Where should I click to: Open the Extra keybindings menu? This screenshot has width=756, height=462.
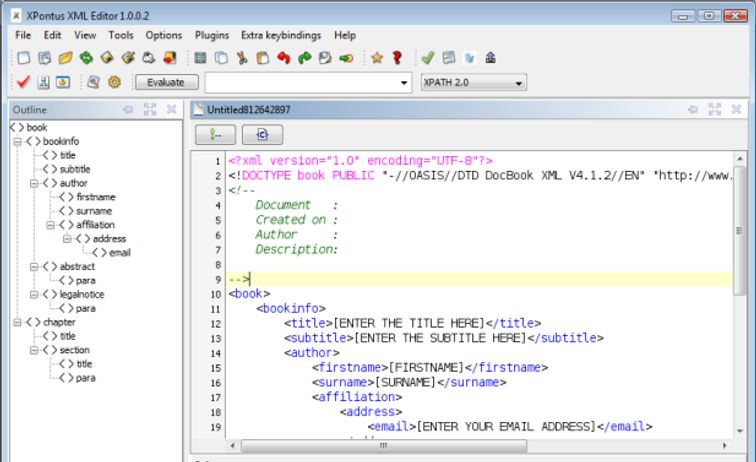(x=283, y=35)
